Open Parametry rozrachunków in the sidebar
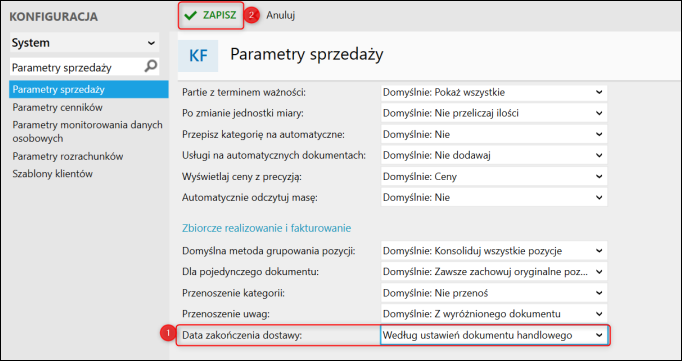The image size is (682, 361). point(68,156)
